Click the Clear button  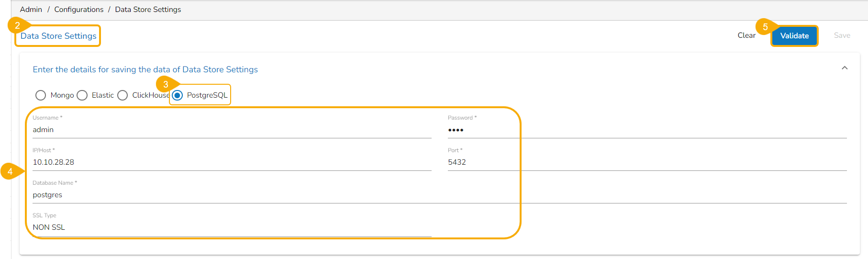click(x=746, y=35)
